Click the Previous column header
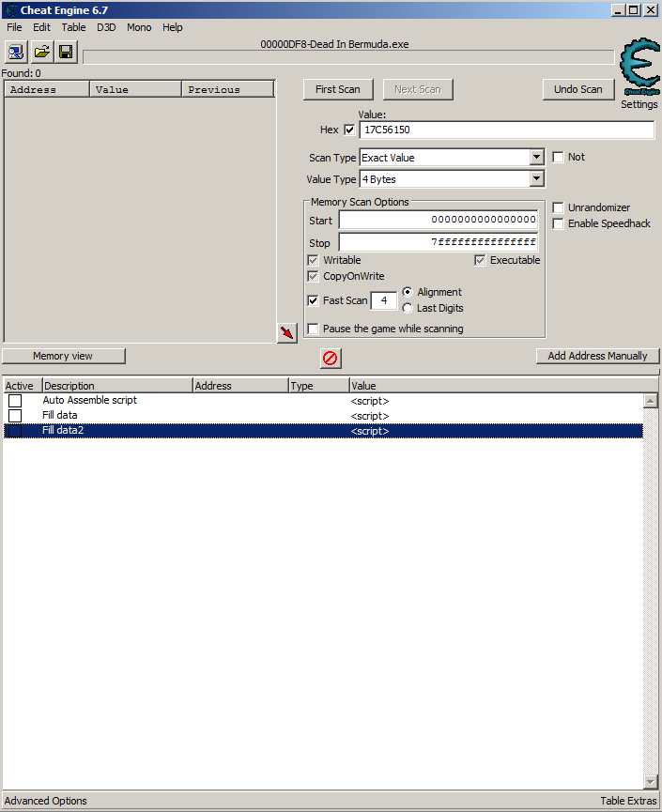This screenshot has width=662, height=812. pyautogui.click(x=228, y=89)
